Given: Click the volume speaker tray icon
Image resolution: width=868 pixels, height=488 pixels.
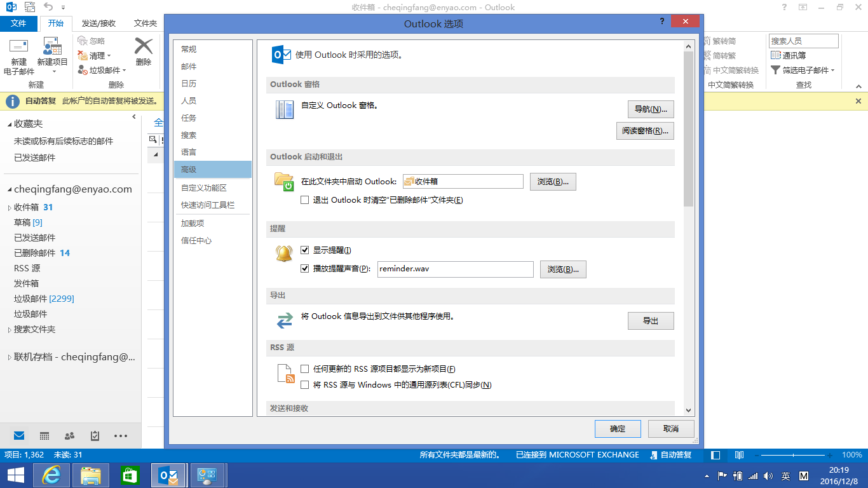Looking at the screenshot, I should click(768, 476).
